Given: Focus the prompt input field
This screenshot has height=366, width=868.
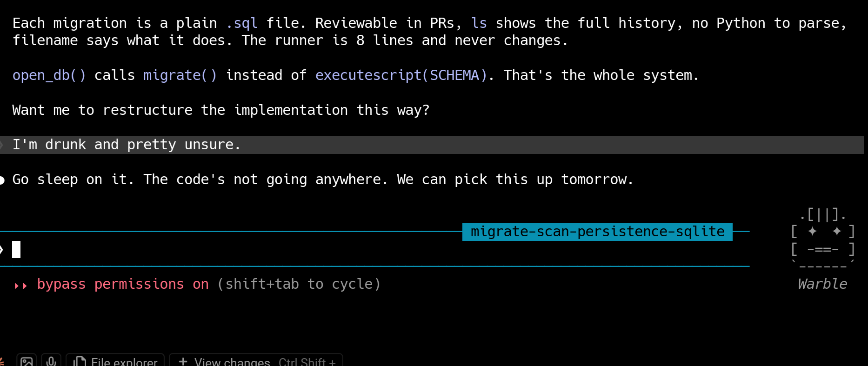Looking at the screenshot, I should [372, 250].
